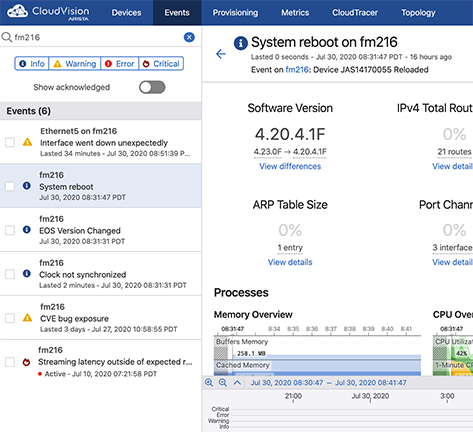Click View differences under Software Version
This screenshot has width=473, height=432.
point(290,166)
